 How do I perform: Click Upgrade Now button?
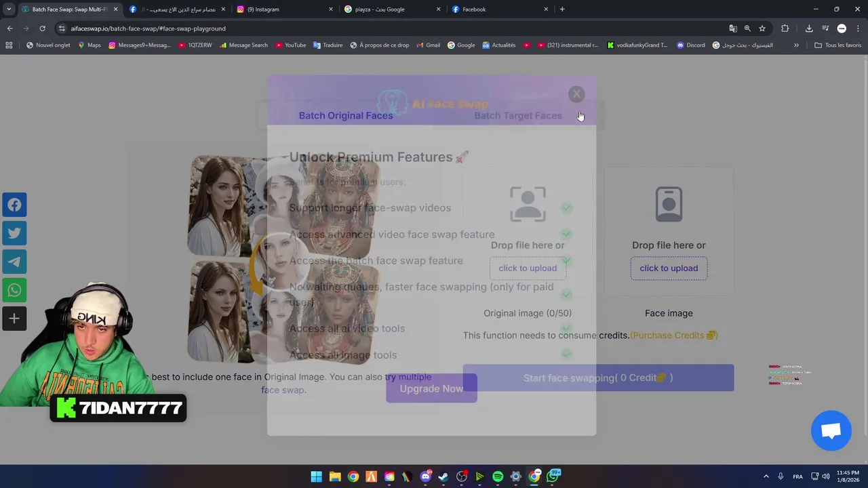(x=431, y=388)
